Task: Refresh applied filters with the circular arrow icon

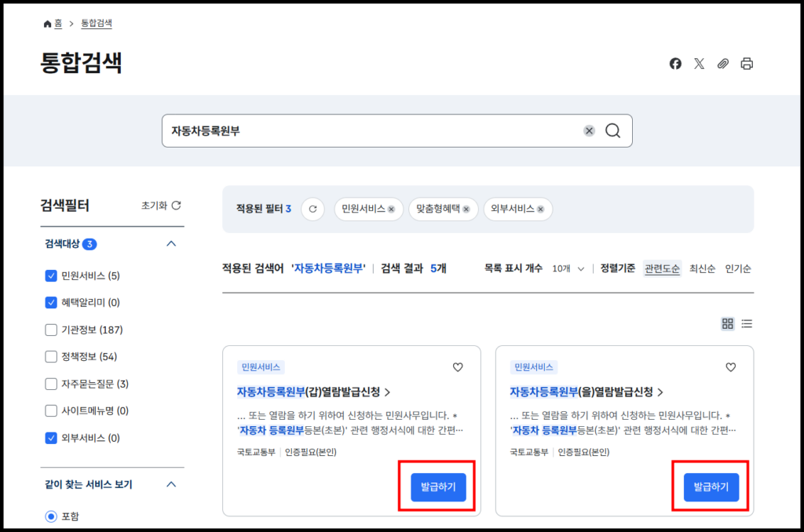Action: tap(312, 209)
